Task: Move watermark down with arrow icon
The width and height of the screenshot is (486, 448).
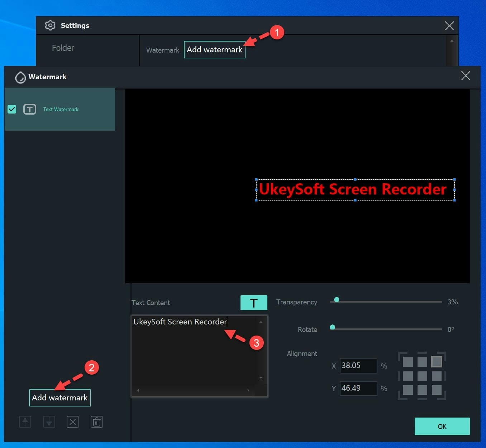Action: (49, 422)
